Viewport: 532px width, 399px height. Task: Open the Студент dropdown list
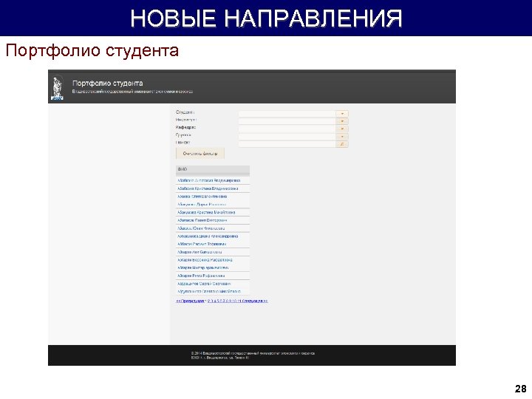(342, 114)
